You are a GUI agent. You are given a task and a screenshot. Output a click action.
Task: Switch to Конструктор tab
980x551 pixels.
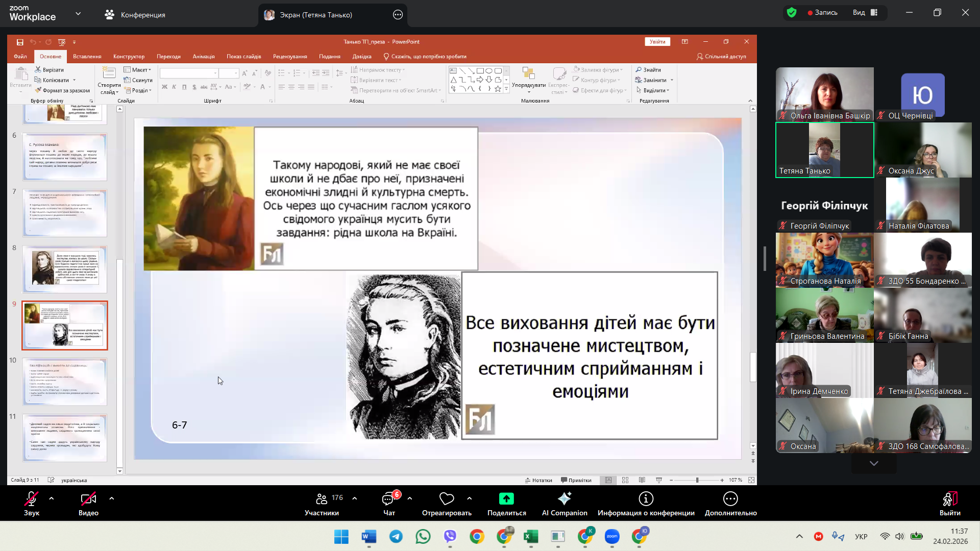(x=129, y=57)
